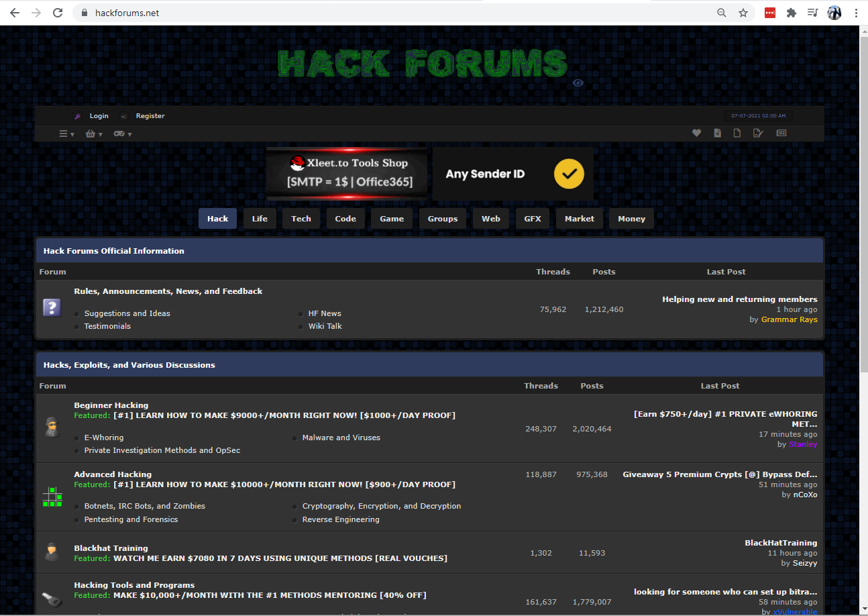This screenshot has width=868, height=616.
Task: Select the Code tab
Action: click(x=345, y=219)
